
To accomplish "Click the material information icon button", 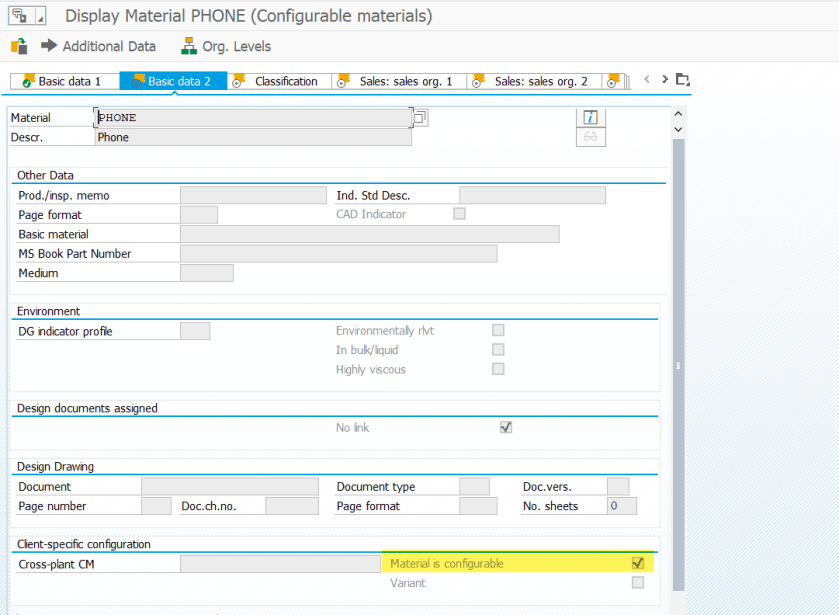I will coord(590,116).
